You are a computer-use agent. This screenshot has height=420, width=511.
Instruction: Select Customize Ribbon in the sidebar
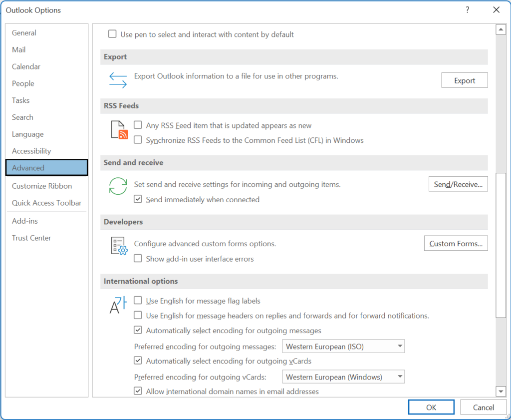pyautogui.click(x=42, y=186)
